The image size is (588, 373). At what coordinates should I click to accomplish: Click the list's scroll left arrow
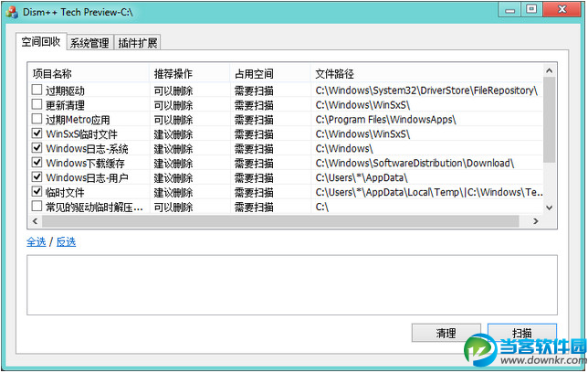[x=35, y=221]
